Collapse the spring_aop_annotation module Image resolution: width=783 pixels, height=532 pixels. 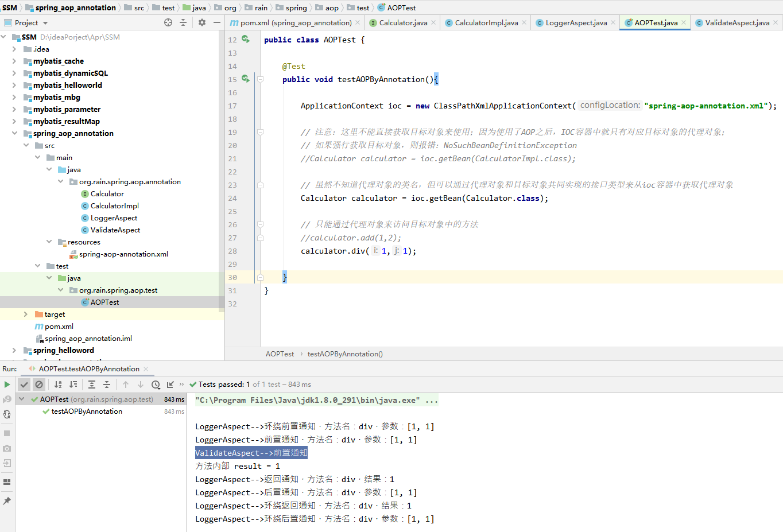pyautogui.click(x=14, y=133)
